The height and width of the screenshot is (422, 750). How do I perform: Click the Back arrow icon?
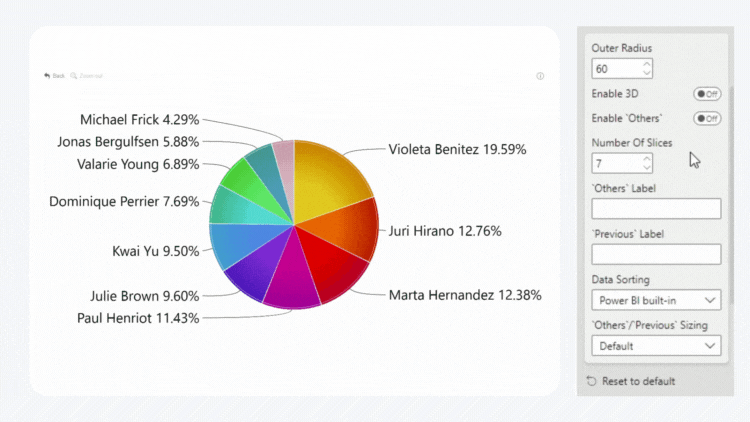click(x=47, y=76)
